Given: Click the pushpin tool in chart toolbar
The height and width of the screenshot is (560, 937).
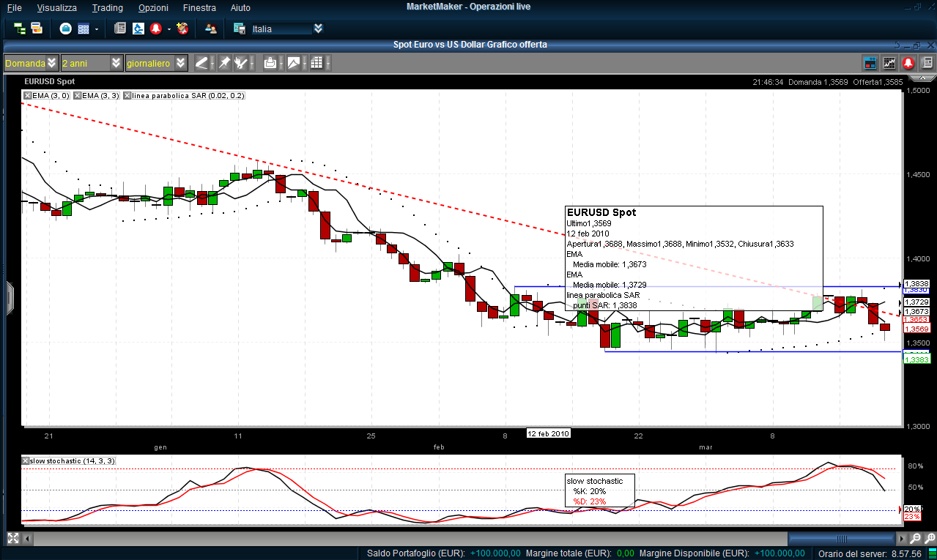Looking at the screenshot, I should [224, 63].
